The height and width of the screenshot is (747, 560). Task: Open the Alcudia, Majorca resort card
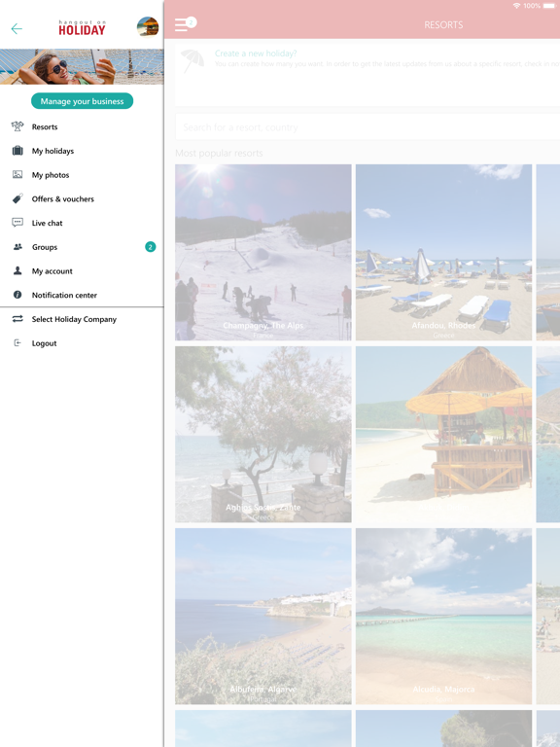443,617
